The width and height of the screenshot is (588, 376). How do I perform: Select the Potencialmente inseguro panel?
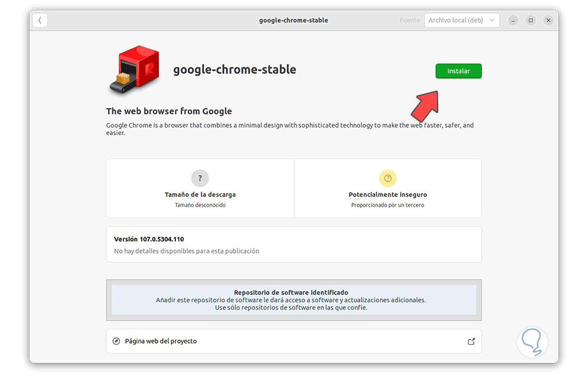388,188
